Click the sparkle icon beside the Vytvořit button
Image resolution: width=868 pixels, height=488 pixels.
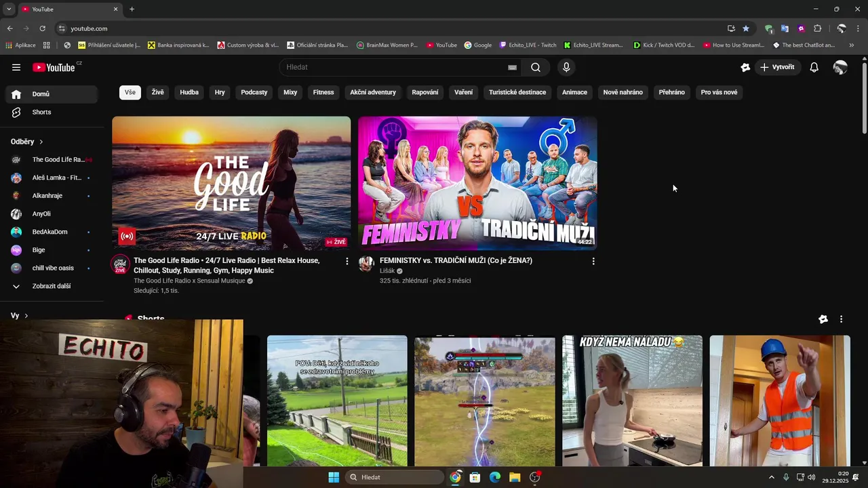pos(745,67)
